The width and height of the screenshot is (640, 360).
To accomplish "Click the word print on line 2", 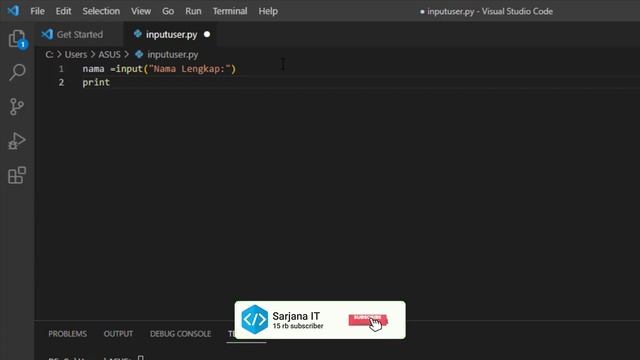I will pos(96,82).
